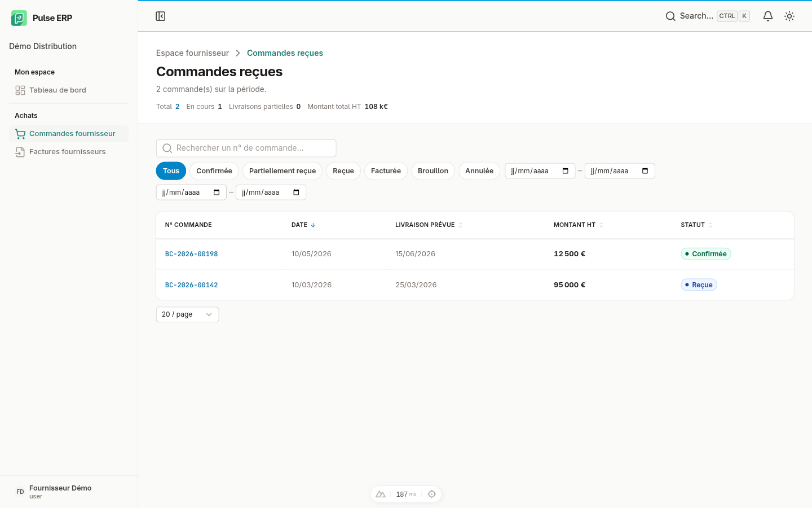Go to Espace fournisseur breadcrumb

[x=192, y=53]
